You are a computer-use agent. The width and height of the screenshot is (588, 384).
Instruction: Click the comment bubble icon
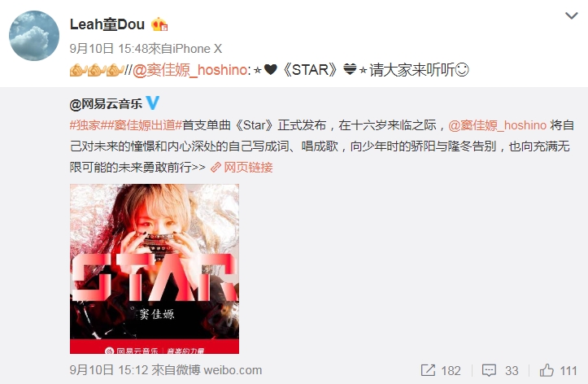pos(489,370)
